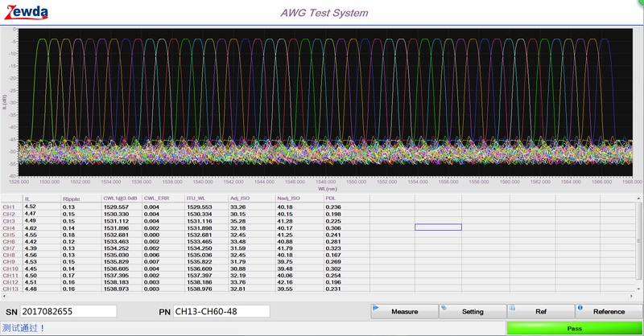
Task: Click CH1 IL value 4.52
Action: pos(31,207)
